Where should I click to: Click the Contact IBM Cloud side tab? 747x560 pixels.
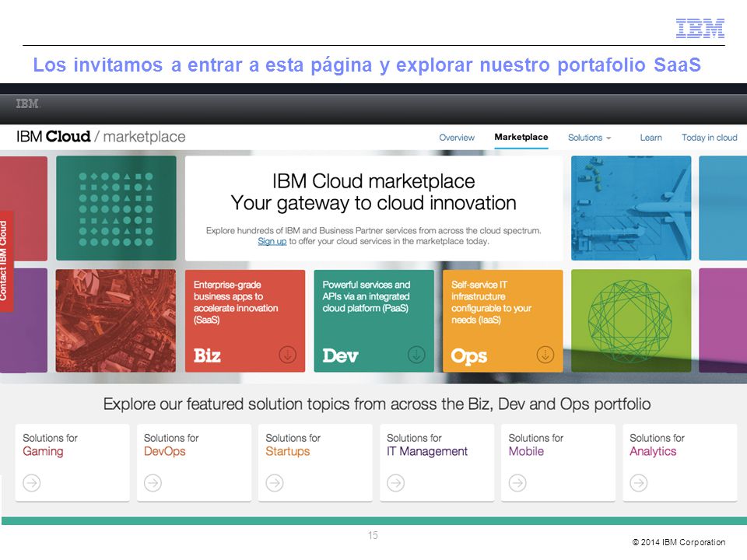tap(5, 261)
